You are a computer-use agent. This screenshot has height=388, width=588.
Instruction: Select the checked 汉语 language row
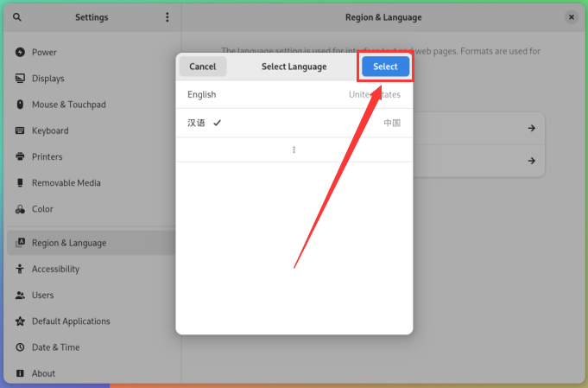[294, 123]
